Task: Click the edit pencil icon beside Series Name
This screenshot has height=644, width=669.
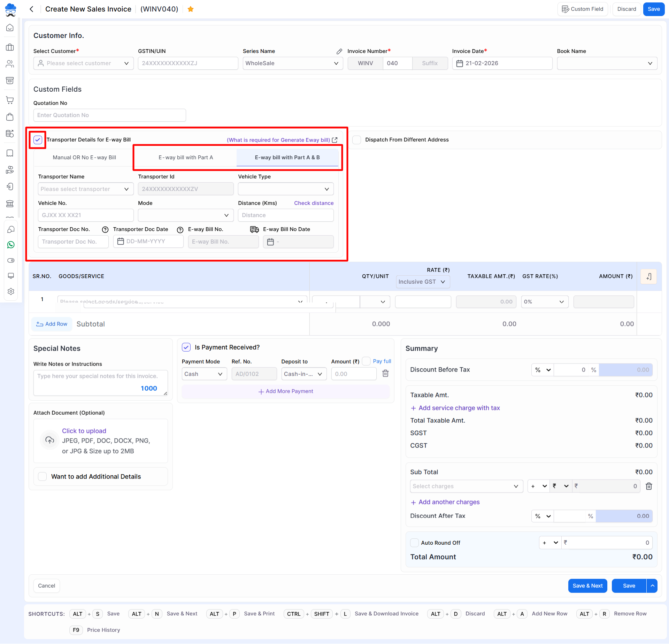Action: pyautogui.click(x=339, y=51)
